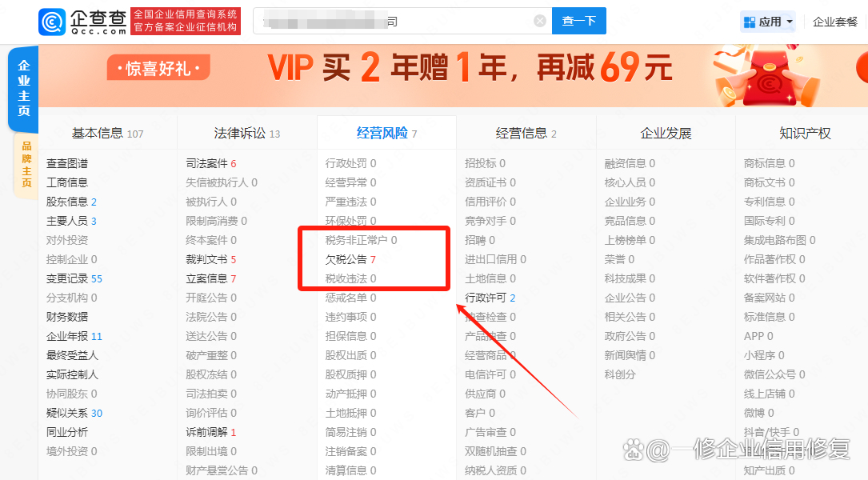Viewport: 868px width, 480px height.
Task: Open 疑似关系 30
Action: click(x=74, y=413)
